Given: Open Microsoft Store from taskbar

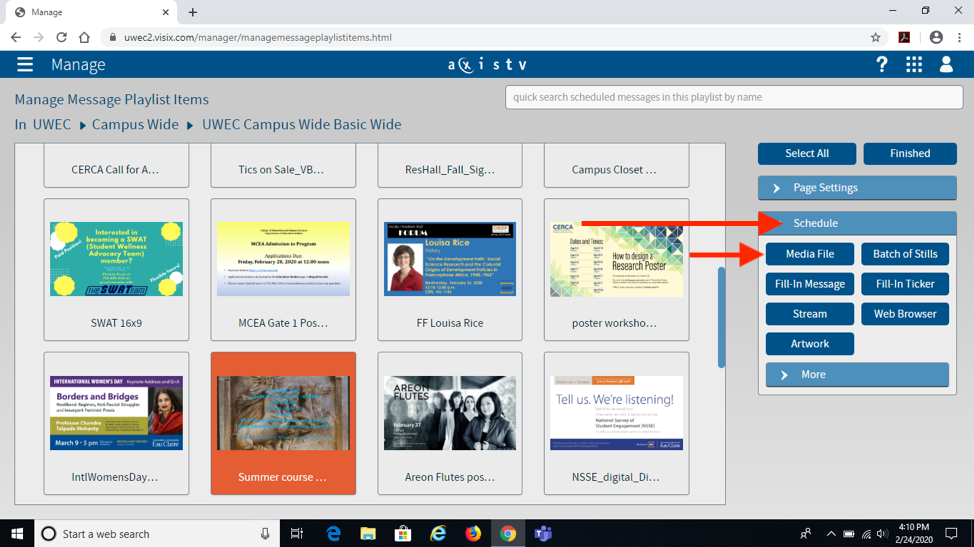Looking at the screenshot, I should pos(403,533).
